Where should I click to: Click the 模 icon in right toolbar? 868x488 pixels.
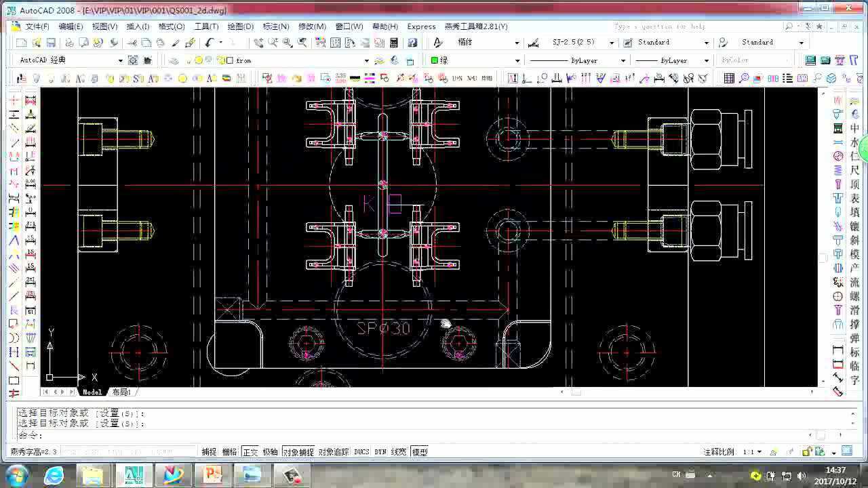[x=854, y=254]
